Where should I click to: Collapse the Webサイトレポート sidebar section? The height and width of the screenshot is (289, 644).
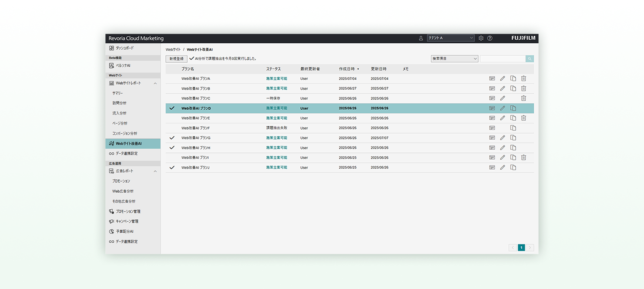point(155,83)
